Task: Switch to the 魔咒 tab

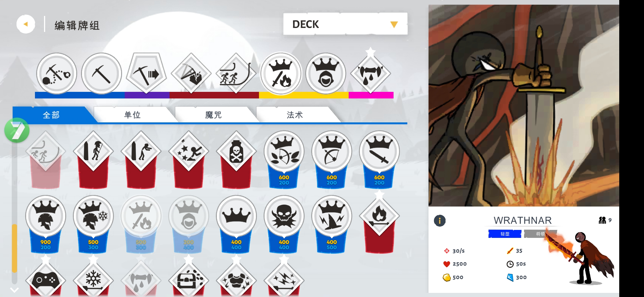Action: (213, 115)
